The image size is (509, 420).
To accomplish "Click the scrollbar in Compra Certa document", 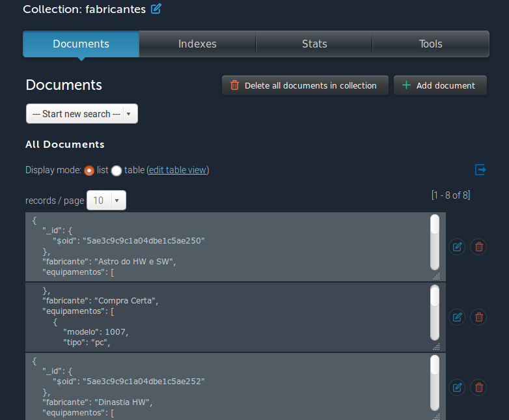I will click(x=435, y=313).
